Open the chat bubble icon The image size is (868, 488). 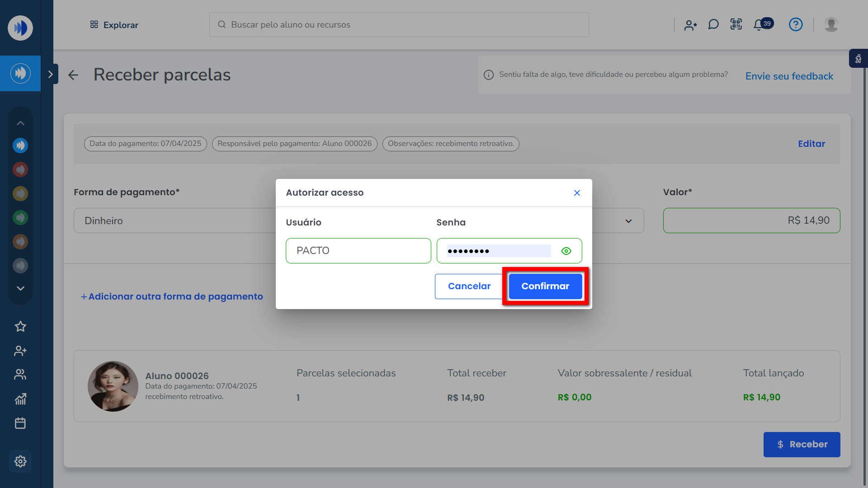[713, 24]
